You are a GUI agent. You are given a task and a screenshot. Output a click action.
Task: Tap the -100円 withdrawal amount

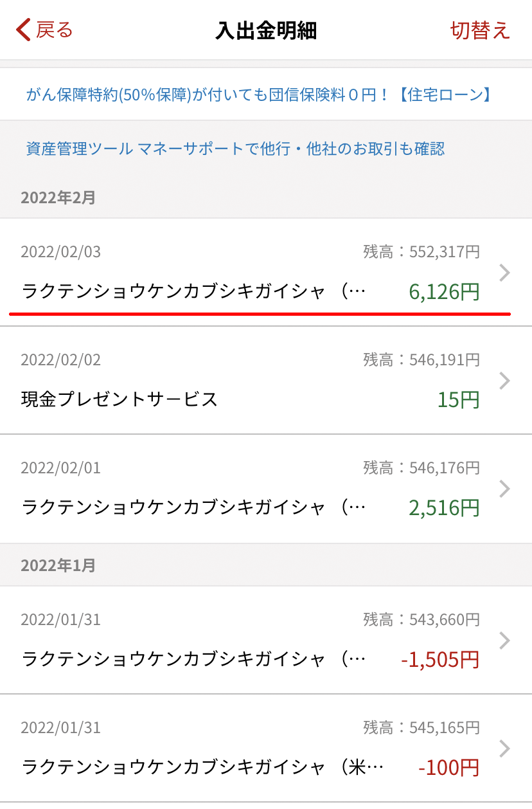click(448, 768)
